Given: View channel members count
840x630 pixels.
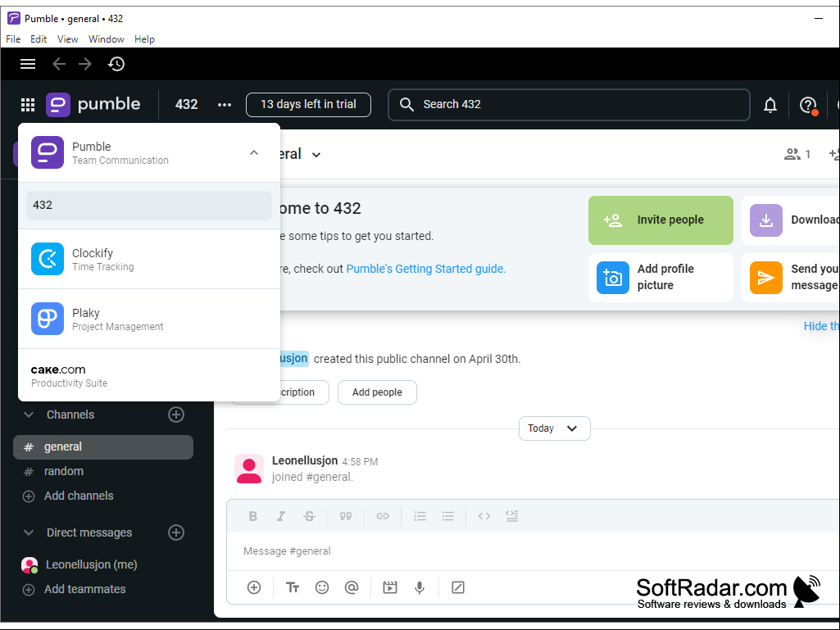Looking at the screenshot, I should 797,154.
